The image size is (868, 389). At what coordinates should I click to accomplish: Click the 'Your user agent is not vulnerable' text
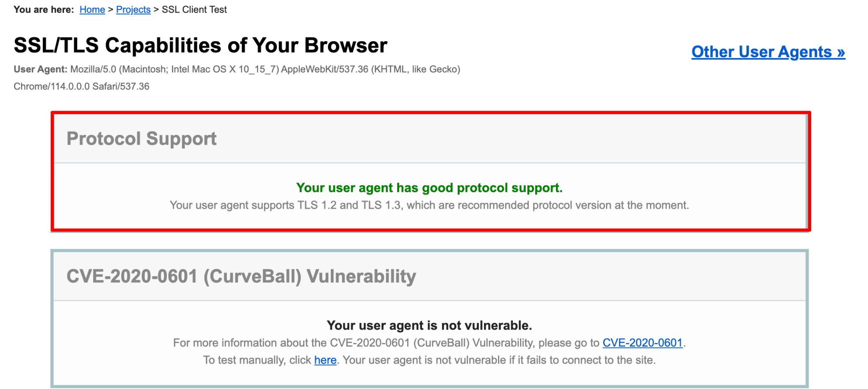(x=429, y=325)
